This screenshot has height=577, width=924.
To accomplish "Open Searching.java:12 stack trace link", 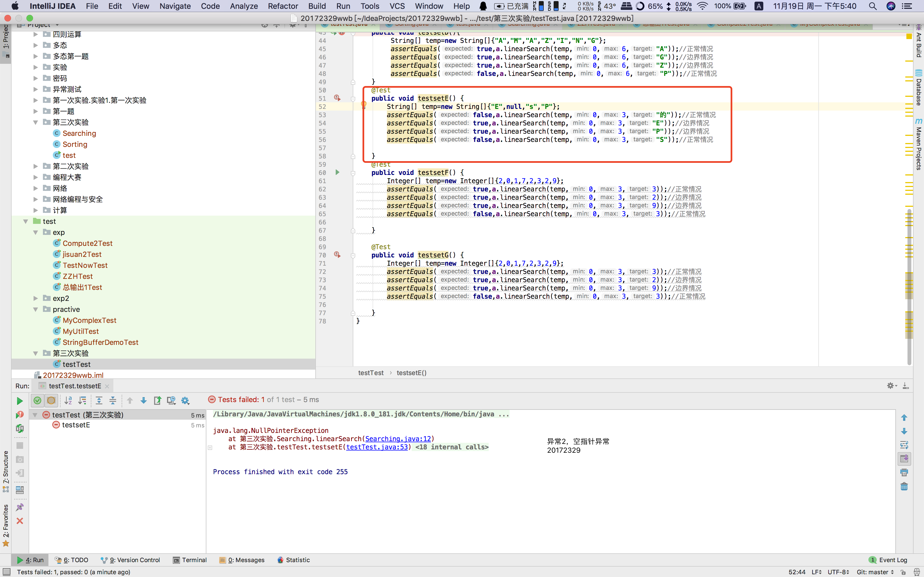I will [x=398, y=439].
